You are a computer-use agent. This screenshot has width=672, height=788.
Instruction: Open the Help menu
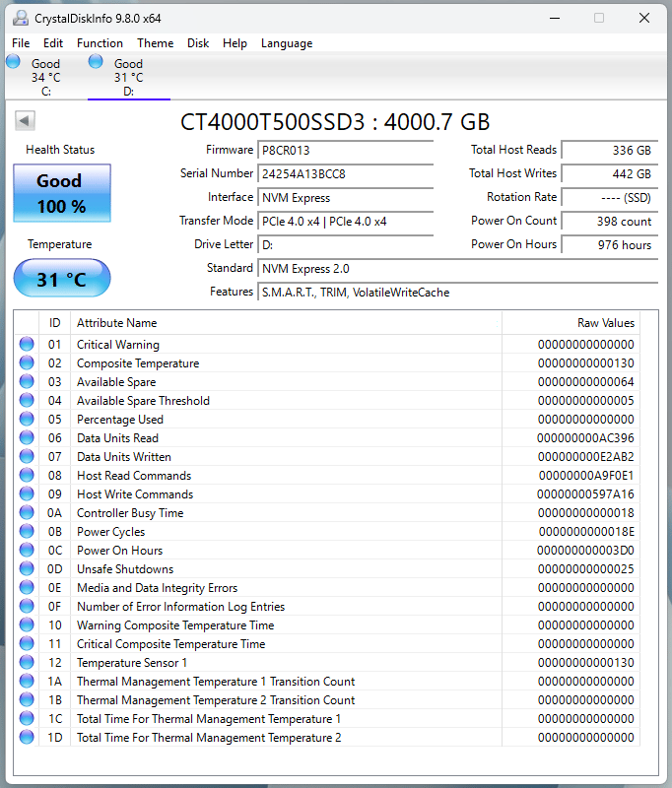point(235,43)
